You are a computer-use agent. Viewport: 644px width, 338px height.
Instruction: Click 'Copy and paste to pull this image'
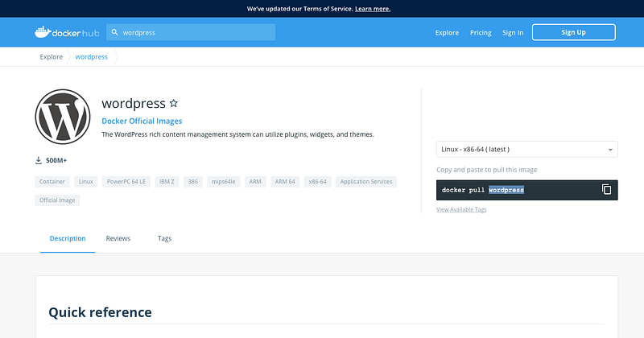pyautogui.click(x=487, y=170)
